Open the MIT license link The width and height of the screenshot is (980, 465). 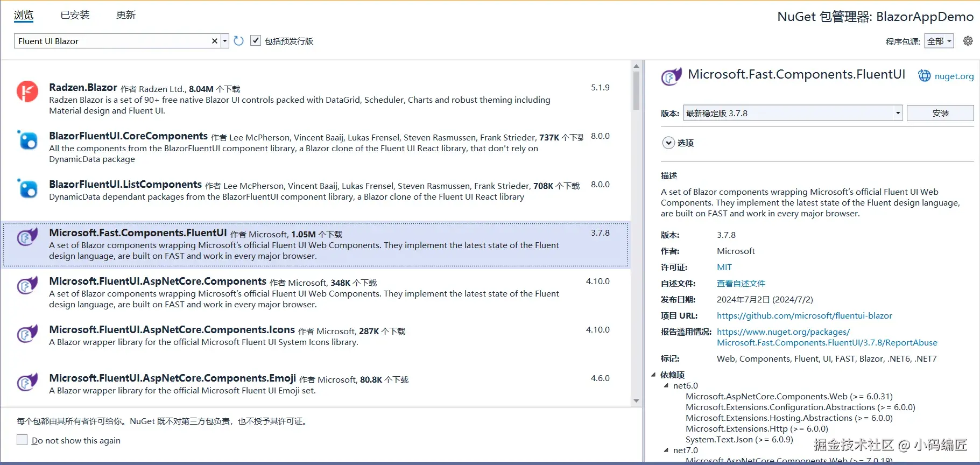[x=724, y=267]
